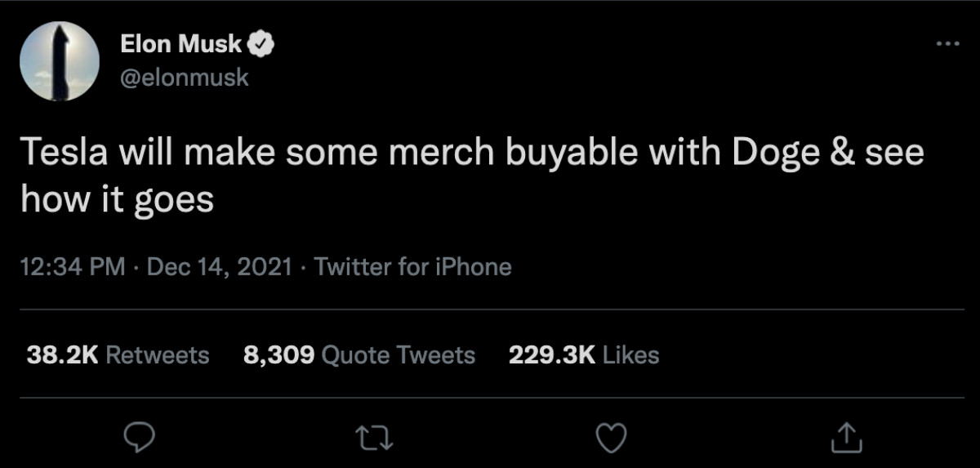Click the verified badge beside Elon Musk
The height and width of the screenshot is (468, 980).
point(261,45)
